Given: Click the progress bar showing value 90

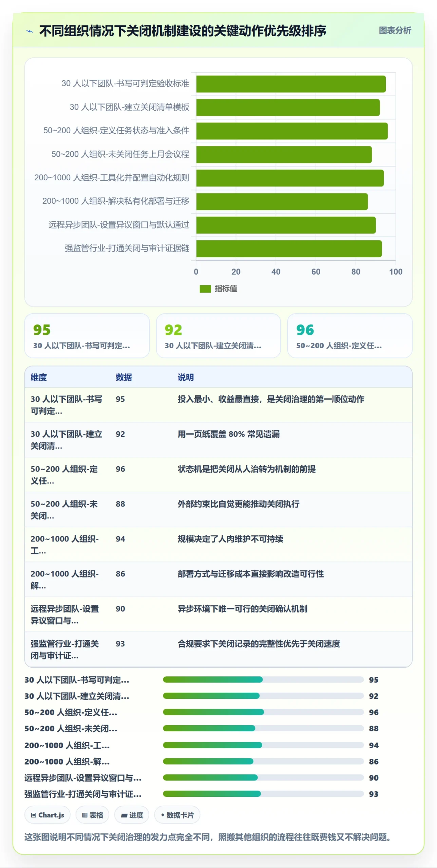Looking at the screenshot, I should [263, 777].
